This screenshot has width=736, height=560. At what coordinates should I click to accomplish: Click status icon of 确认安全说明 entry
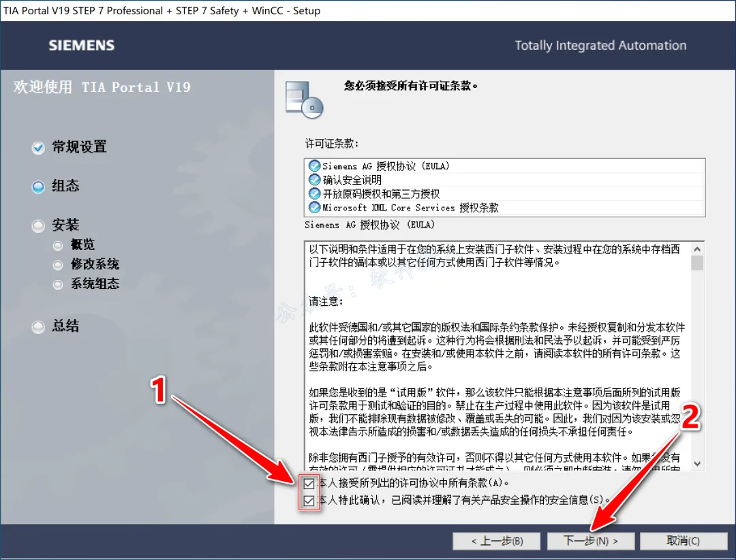coord(314,180)
